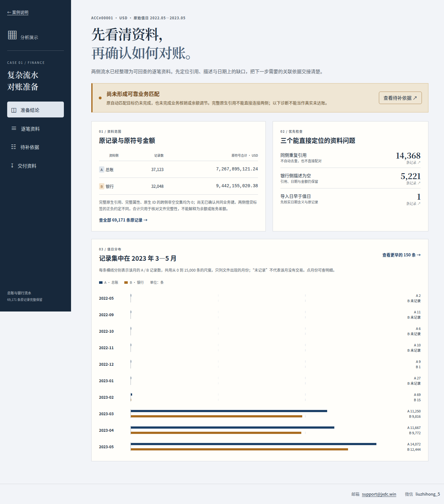Image resolution: width=444 pixels, height=504 pixels.
Task: Click the 2023-02 month label
Action: [x=106, y=397]
